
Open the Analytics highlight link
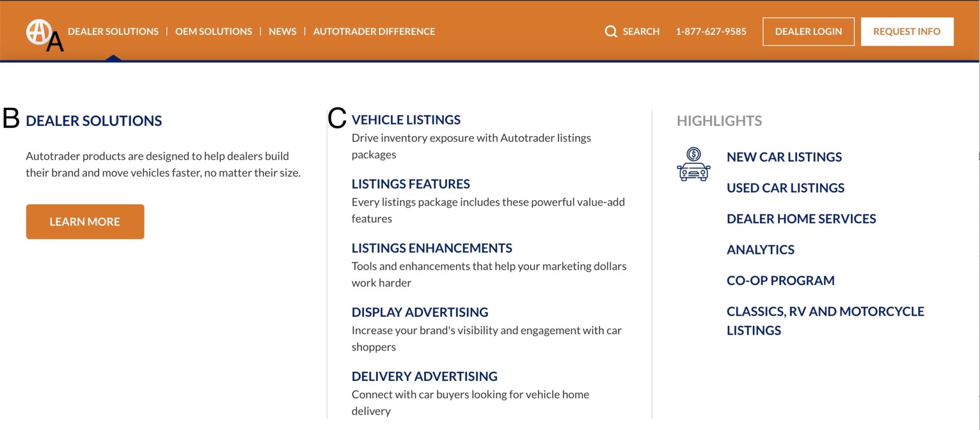(761, 250)
